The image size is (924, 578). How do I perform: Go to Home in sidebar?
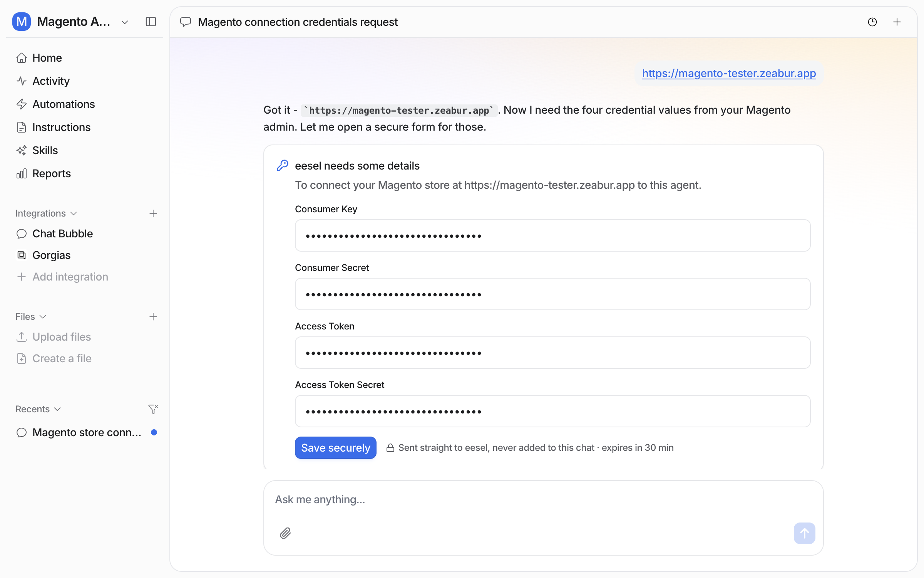point(85,58)
